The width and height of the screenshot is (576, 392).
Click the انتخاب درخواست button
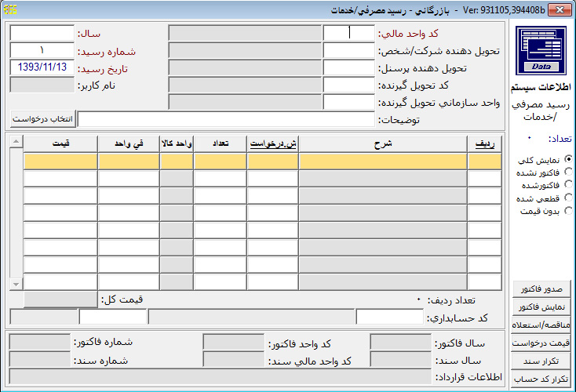click(x=43, y=119)
